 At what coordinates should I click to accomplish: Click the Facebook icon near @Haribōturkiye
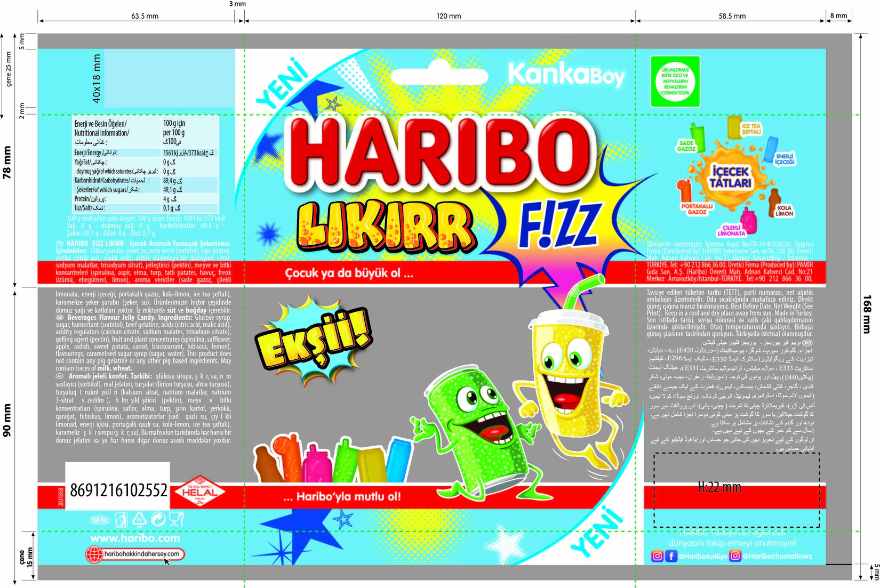coord(671,556)
